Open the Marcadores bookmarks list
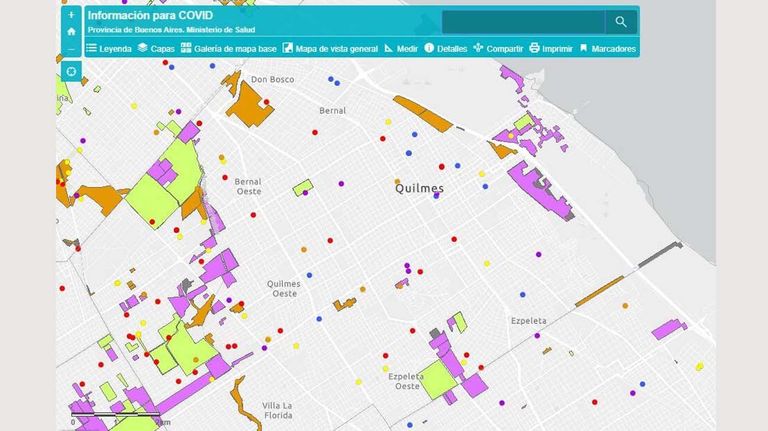This screenshot has height=431, width=768. (607, 48)
